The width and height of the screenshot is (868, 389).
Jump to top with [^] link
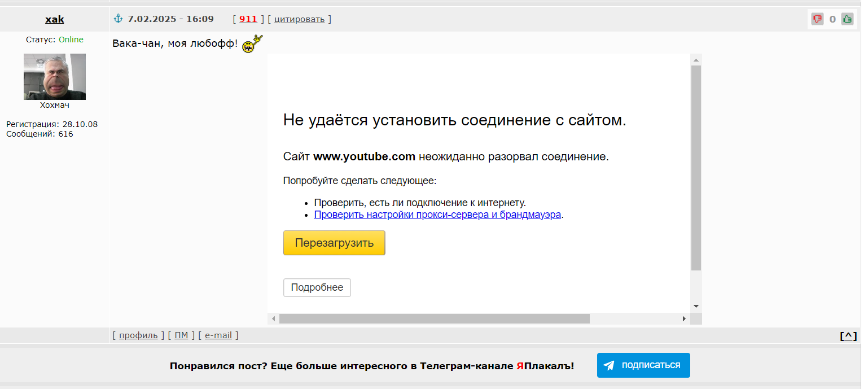click(x=848, y=336)
